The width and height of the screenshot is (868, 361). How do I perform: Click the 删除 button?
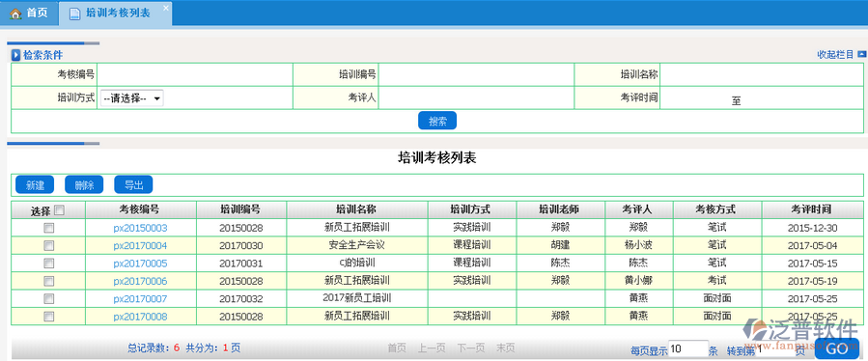84,185
